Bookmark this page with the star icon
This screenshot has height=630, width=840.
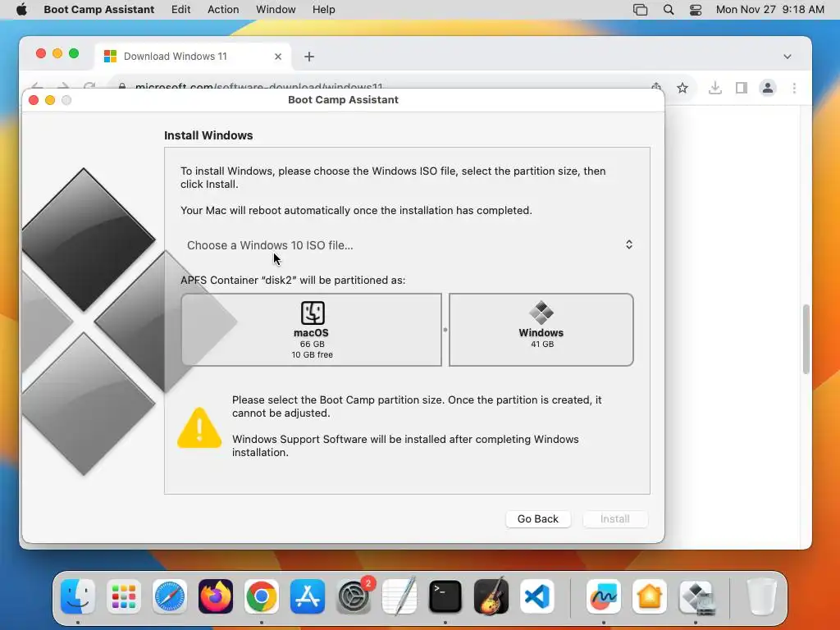coord(682,88)
